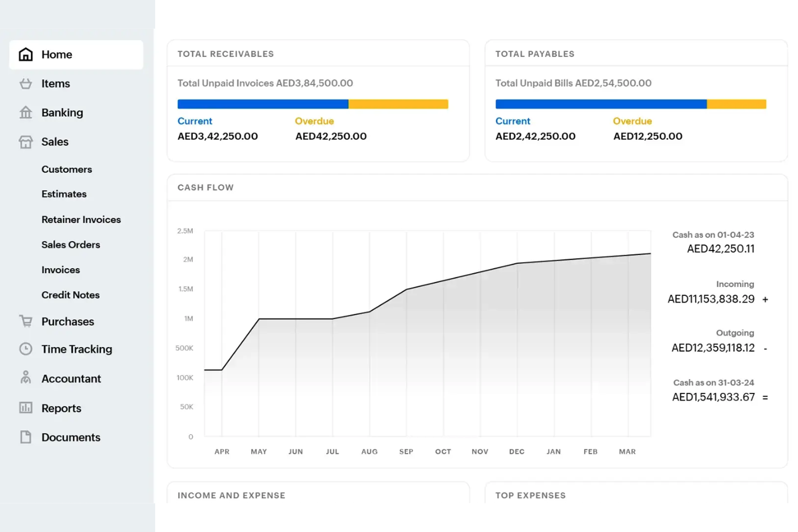Viewport: 798px width, 532px height.
Task: Click the Documents file icon
Action: point(26,437)
